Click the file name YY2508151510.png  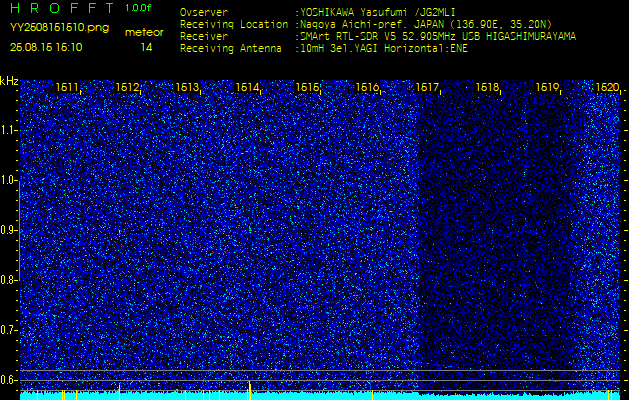pos(59,28)
